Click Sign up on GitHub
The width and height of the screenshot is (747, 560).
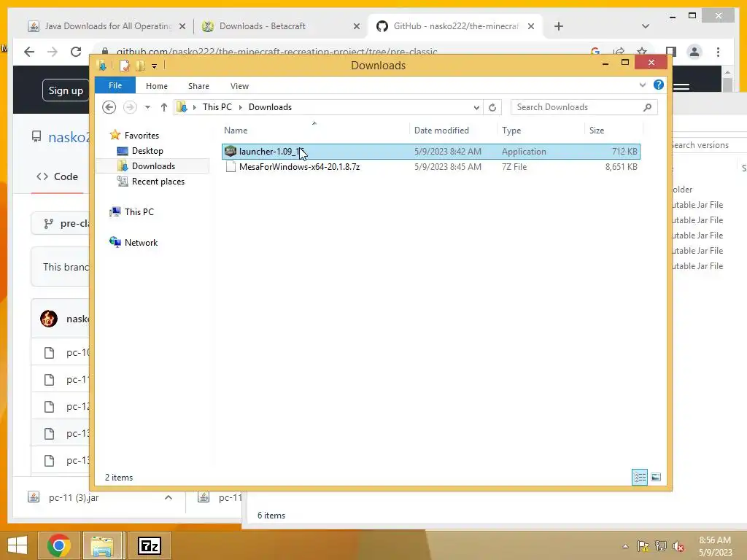pos(66,90)
